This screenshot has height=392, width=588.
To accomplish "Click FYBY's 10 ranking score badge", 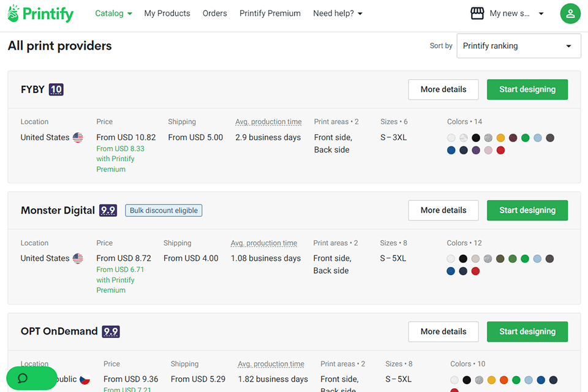I will [56, 89].
